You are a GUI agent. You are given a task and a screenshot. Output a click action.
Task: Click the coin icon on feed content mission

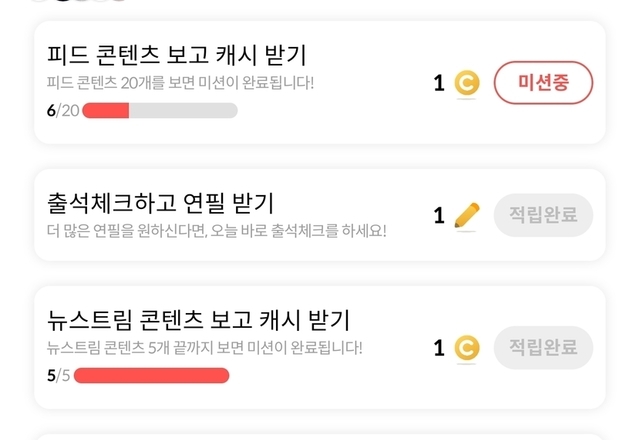click(x=466, y=83)
